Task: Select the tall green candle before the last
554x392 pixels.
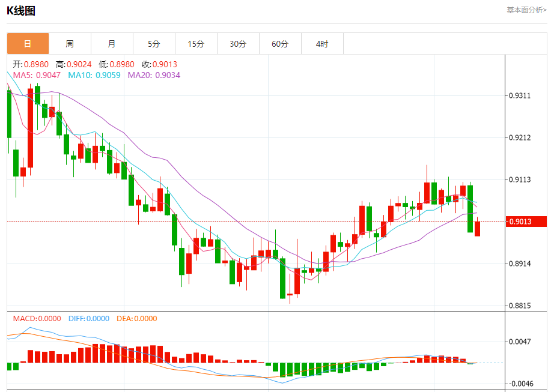Action: [470, 208]
